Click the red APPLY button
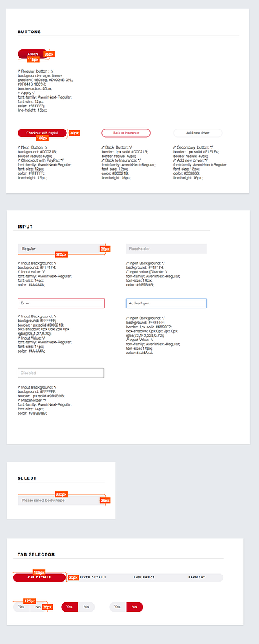The image size is (259, 644). pos(32,54)
